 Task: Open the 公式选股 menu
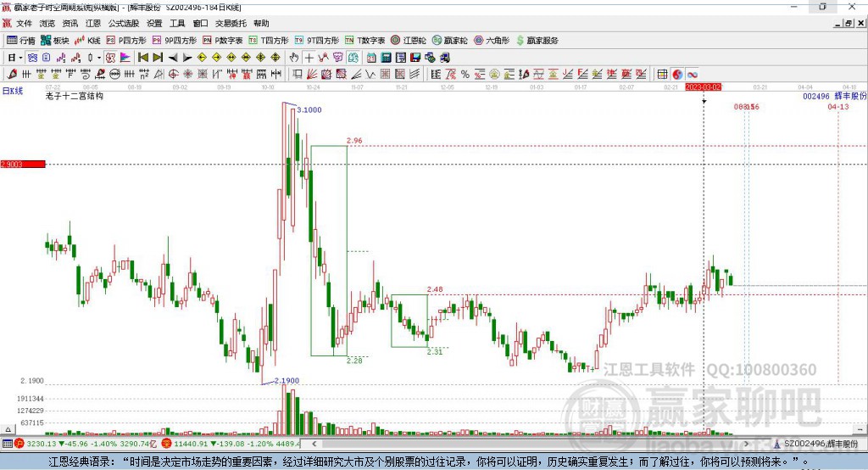click(x=124, y=23)
